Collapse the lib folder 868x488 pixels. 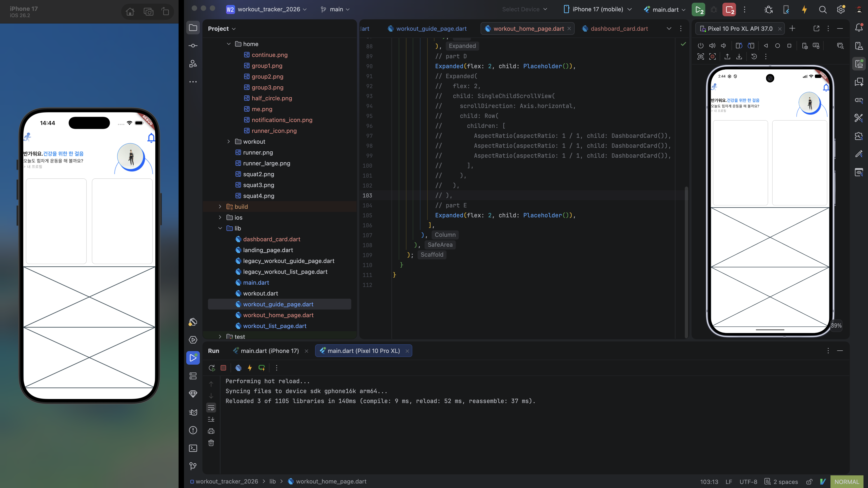(x=220, y=228)
